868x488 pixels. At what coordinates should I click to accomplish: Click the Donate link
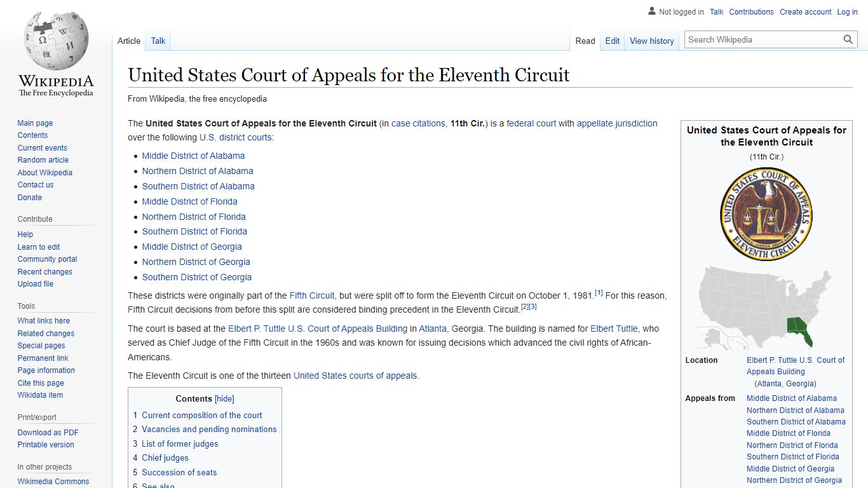click(x=30, y=198)
